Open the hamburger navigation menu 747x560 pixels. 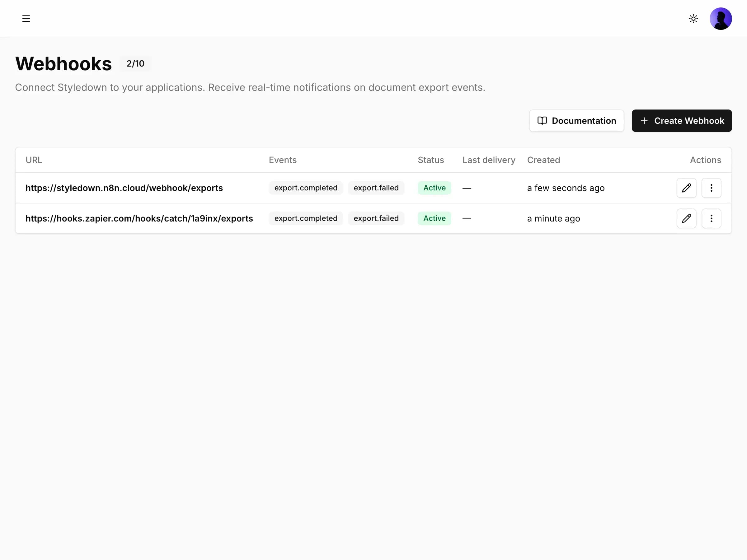26,19
